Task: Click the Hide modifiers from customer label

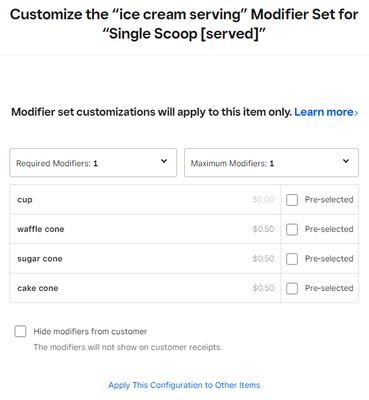Action: [90, 331]
